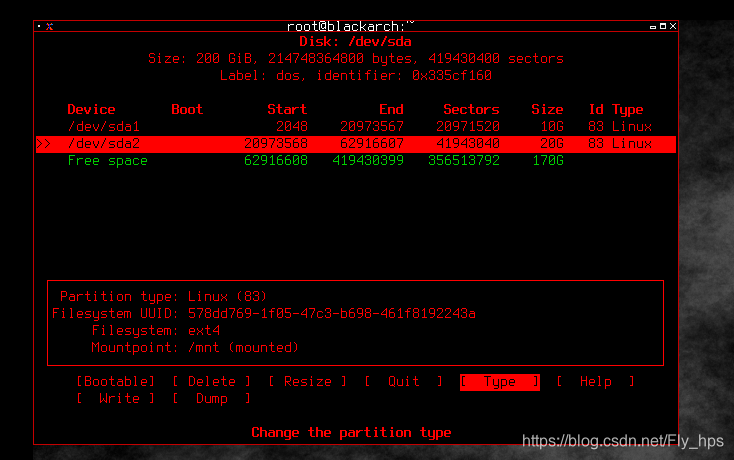This screenshot has height=460, width=734.
Task: Click the terminal's X icon at title left
Action: (x=50, y=27)
